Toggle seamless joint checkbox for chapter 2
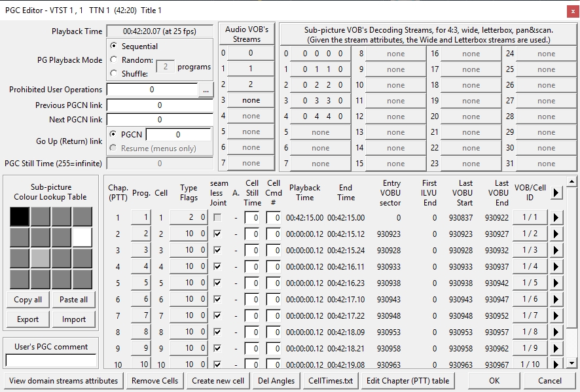Viewport: 580px width, 392px height. [217, 234]
